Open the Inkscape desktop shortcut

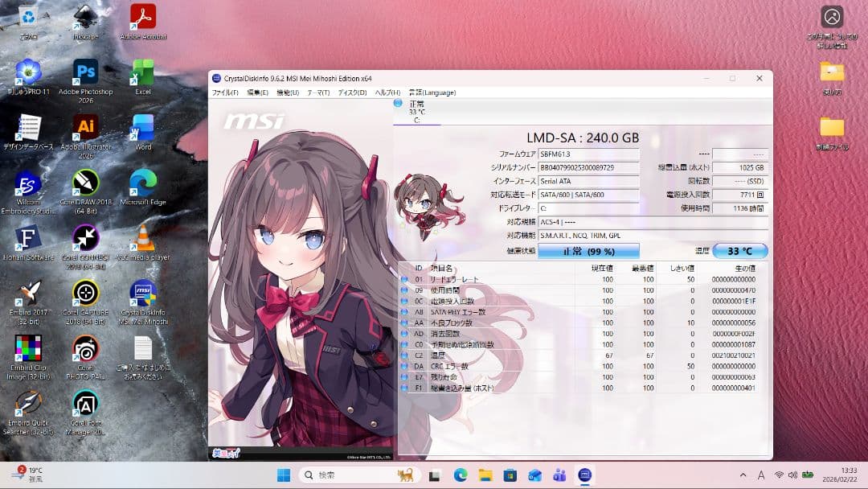[85, 17]
